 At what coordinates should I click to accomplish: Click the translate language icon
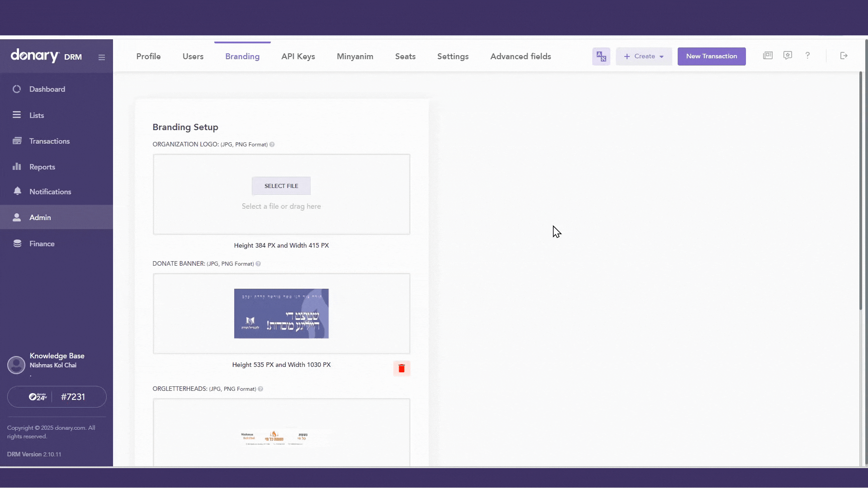tap(601, 56)
